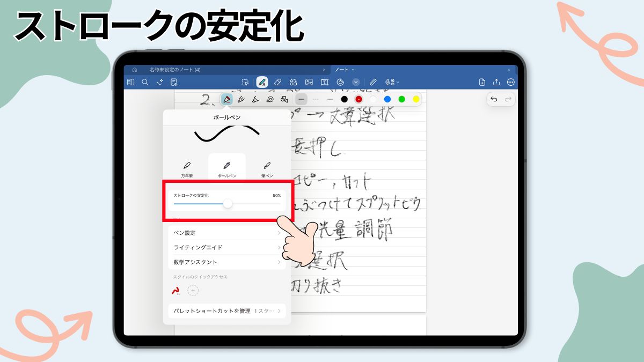
Task: Adjust the ストロークの安定化 slider
Action: pos(228,204)
